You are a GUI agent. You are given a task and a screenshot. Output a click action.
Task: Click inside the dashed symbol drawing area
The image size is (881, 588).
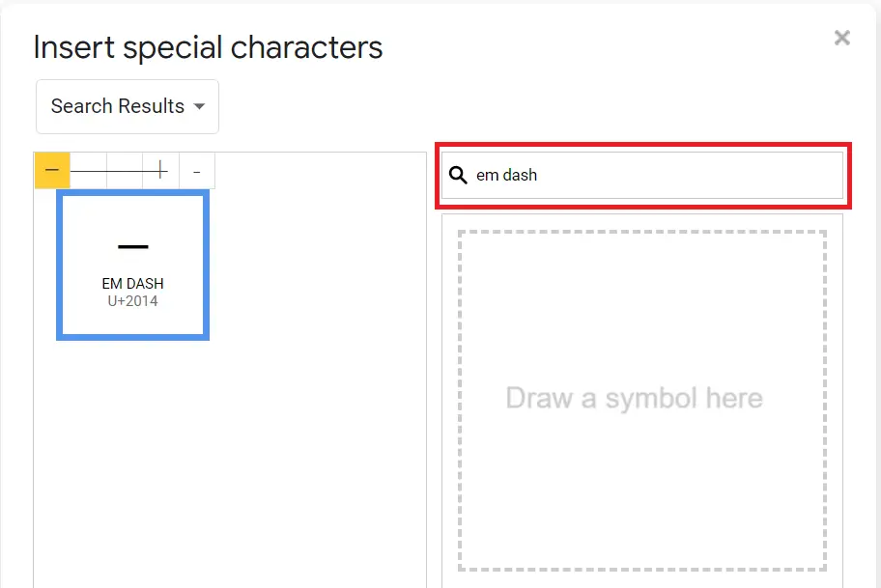tap(642, 401)
